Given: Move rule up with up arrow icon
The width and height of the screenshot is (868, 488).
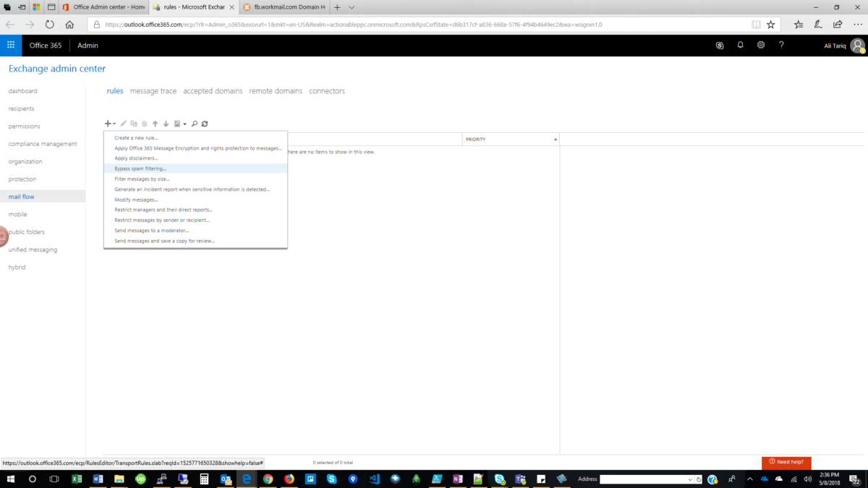Looking at the screenshot, I should pyautogui.click(x=155, y=124).
